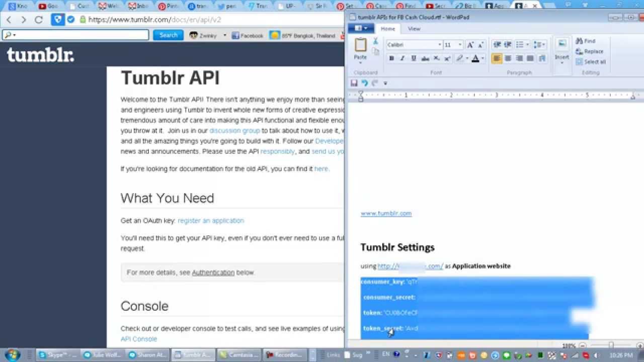Toggle Superscript formatting in WordPad
644x362 pixels.
(x=447, y=58)
